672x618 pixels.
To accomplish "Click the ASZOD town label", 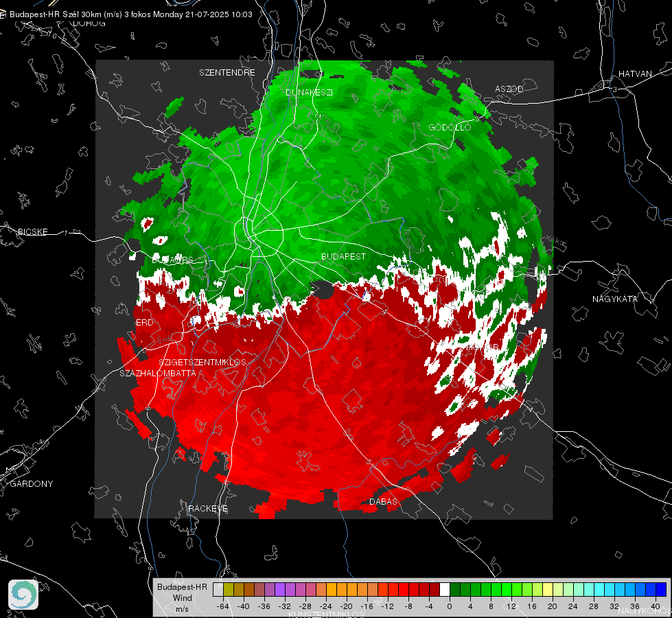I will (509, 89).
